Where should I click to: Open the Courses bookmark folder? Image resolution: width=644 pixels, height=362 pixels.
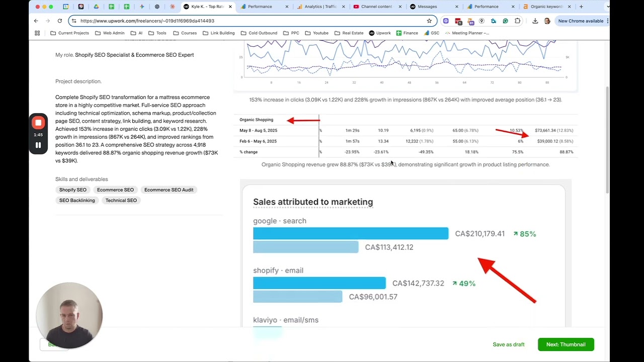click(x=185, y=33)
